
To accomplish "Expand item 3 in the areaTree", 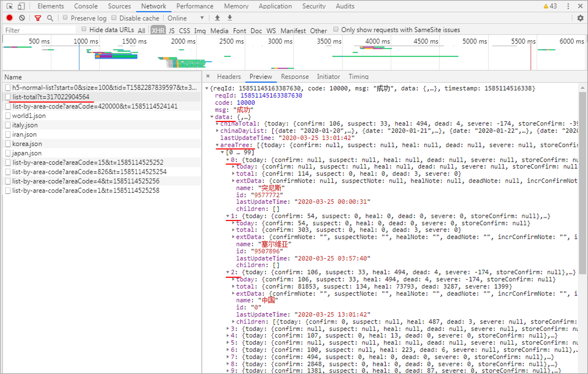I will click(x=228, y=329).
